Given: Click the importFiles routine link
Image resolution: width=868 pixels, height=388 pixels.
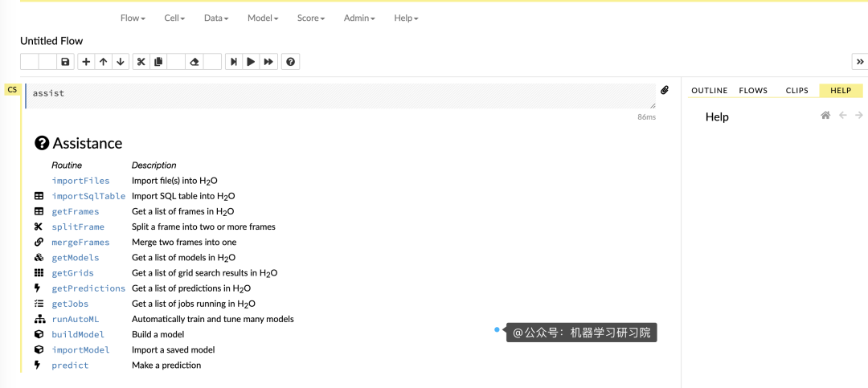Looking at the screenshot, I should (81, 181).
